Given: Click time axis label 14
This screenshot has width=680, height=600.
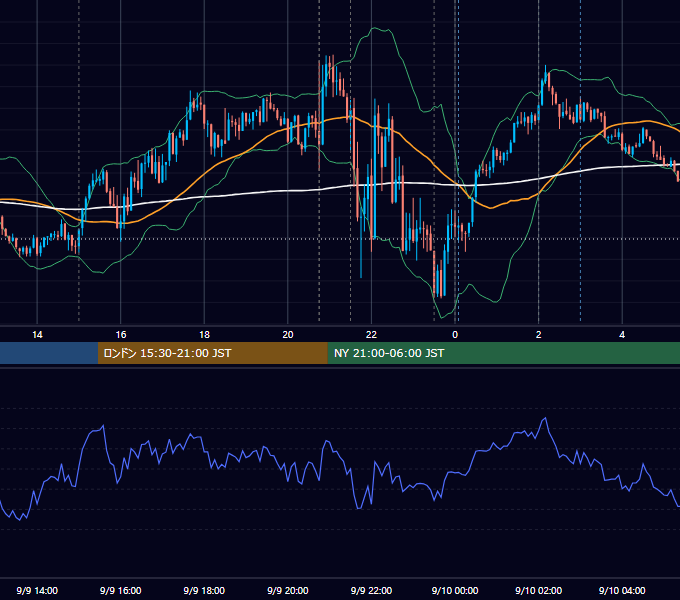Looking at the screenshot, I should click(x=37, y=335).
